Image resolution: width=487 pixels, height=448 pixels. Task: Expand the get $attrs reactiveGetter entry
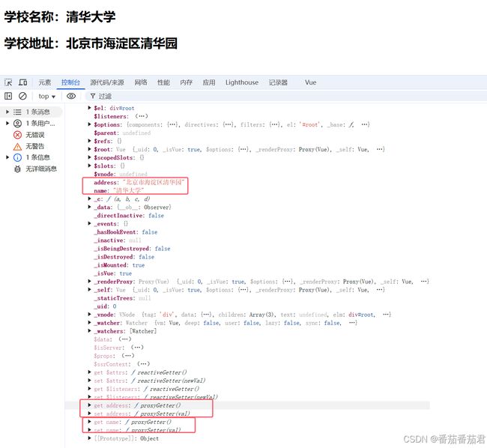point(89,372)
